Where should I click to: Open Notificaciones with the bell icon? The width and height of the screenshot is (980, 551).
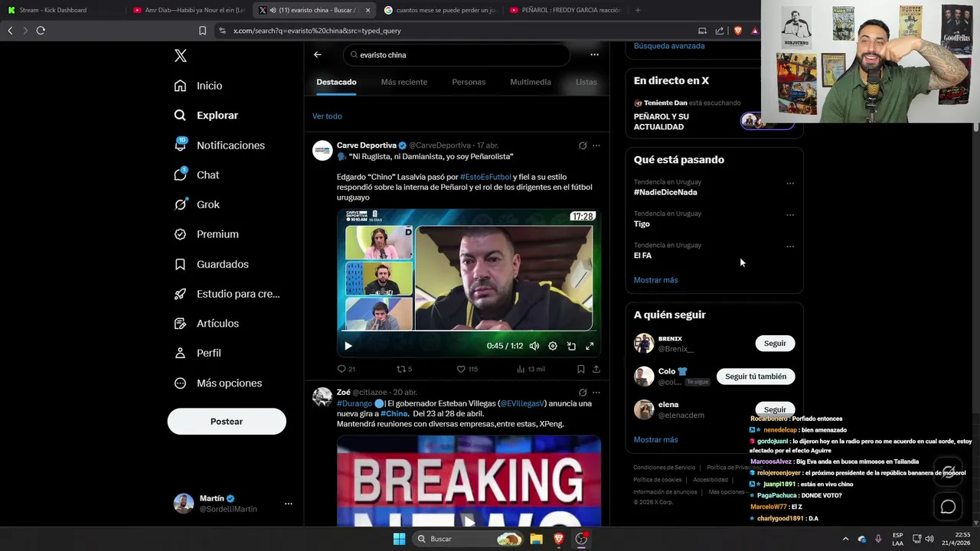[x=219, y=145]
